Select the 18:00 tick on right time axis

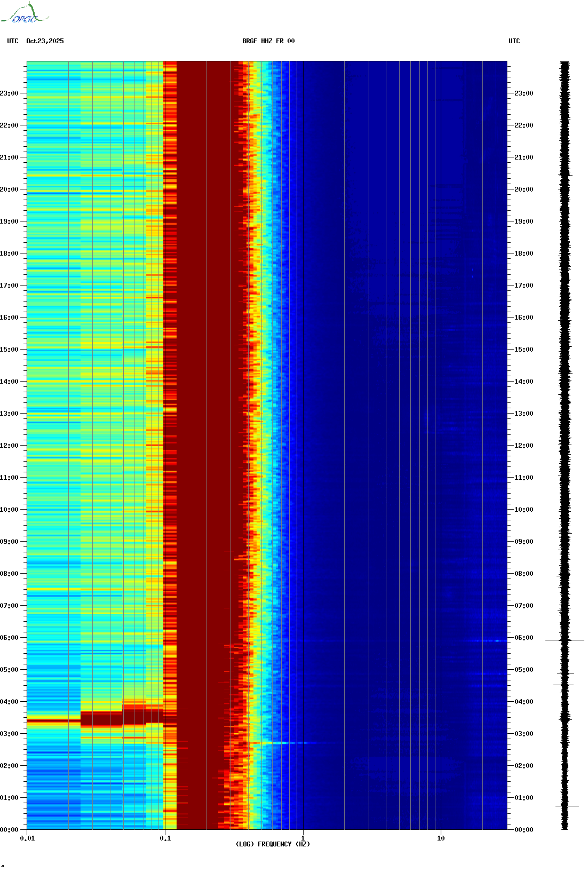523,253
